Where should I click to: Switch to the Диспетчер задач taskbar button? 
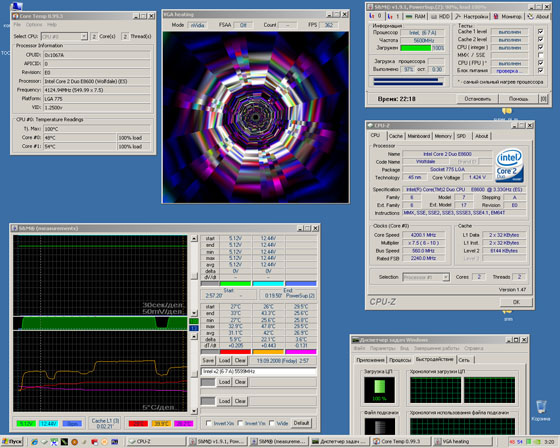point(340,442)
